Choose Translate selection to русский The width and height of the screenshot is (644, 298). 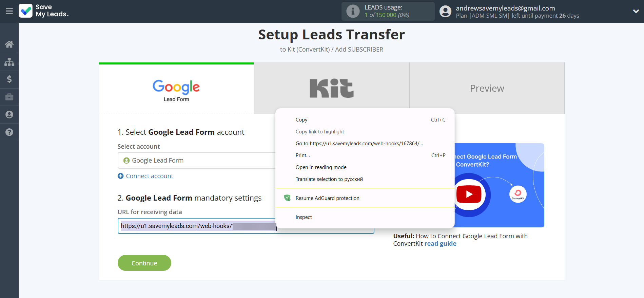click(x=365, y=179)
